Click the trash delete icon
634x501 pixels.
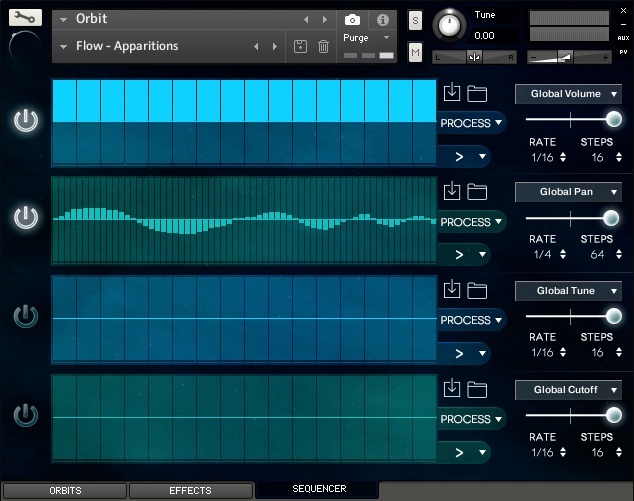(x=323, y=46)
